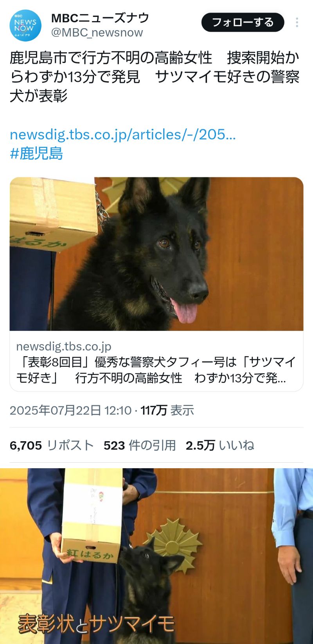Select the tweet body text about 鹿児島市

pos(155,77)
